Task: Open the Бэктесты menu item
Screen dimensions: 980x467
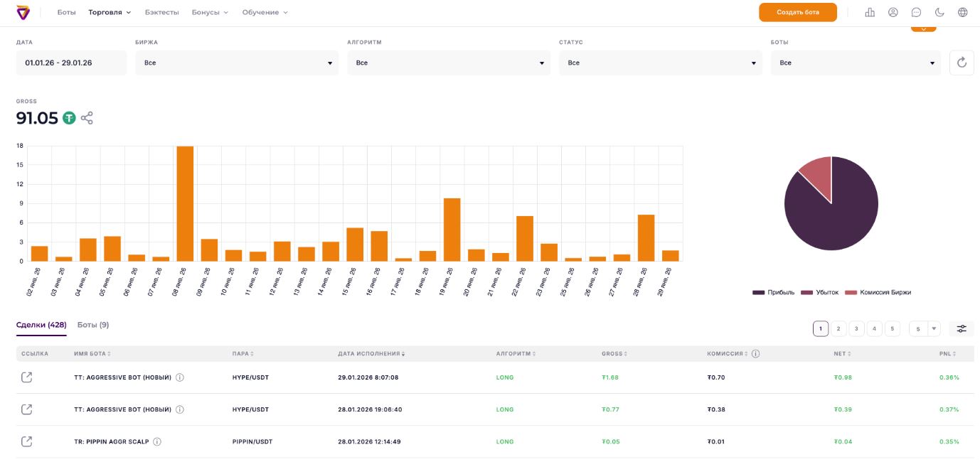Action: pyautogui.click(x=161, y=12)
